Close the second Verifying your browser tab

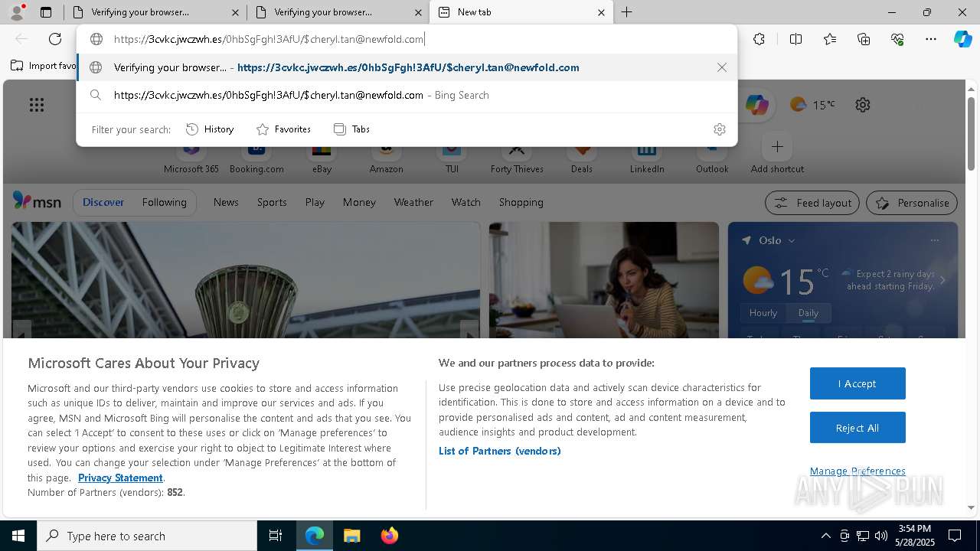pos(419,12)
